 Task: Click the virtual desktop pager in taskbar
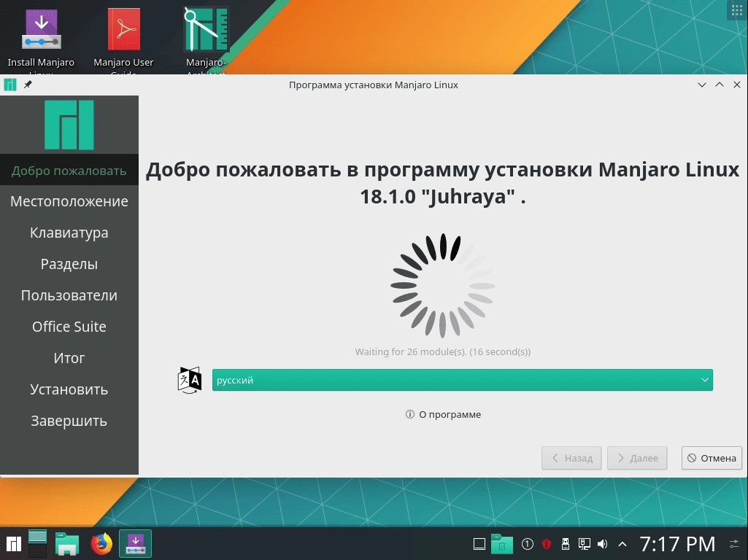coord(38,544)
